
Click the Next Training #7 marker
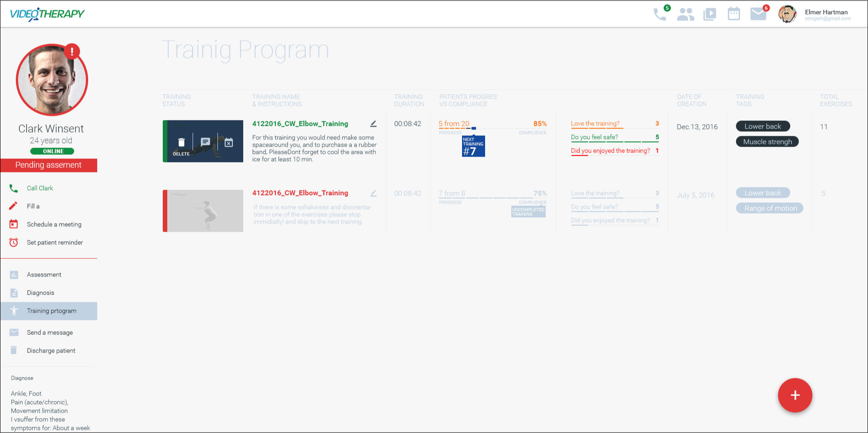473,147
